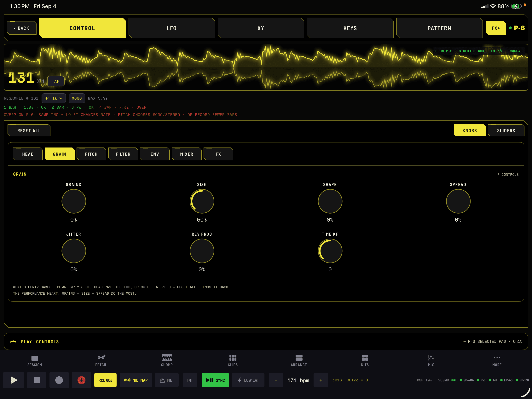Screen dimensions: 532x399
Task: Open the FX+ button
Action: [x=496, y=28]
